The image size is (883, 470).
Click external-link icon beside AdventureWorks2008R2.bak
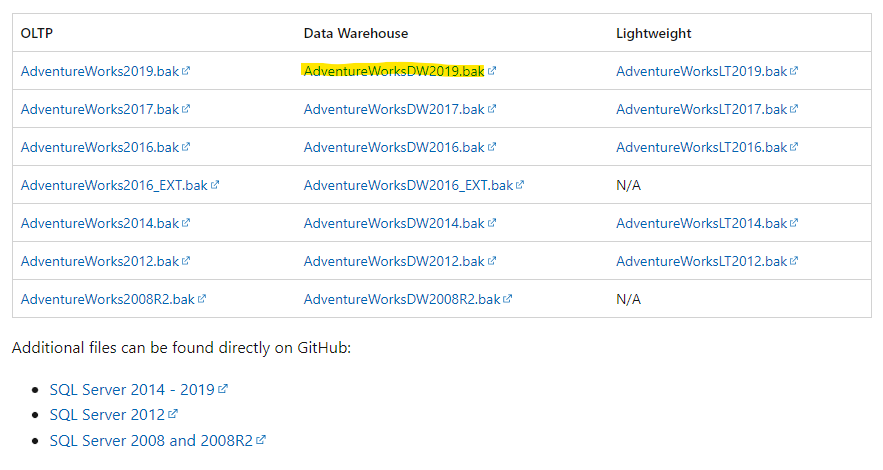(x=202, y=298)
